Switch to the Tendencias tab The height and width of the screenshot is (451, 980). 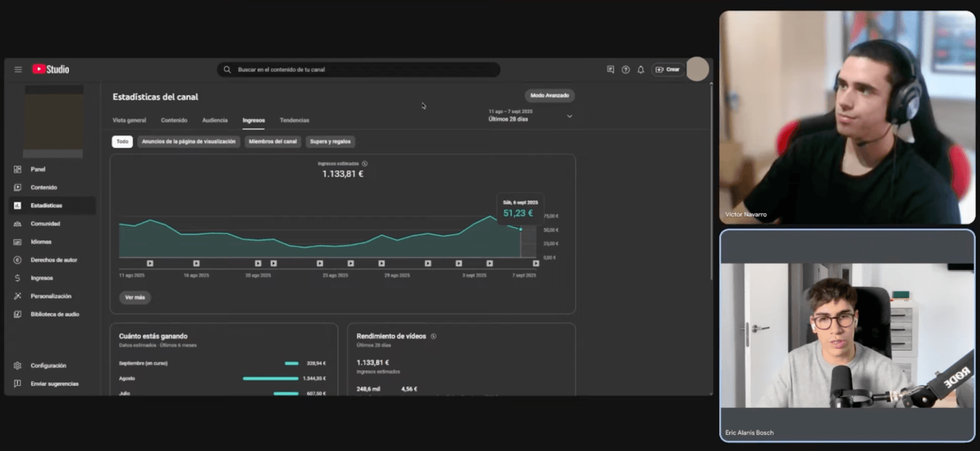[x=294, y=120]
